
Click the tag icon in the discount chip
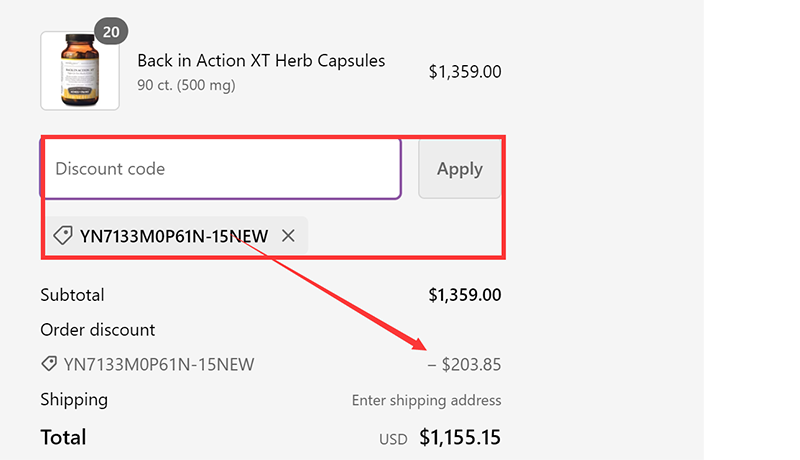coord(62,236)
